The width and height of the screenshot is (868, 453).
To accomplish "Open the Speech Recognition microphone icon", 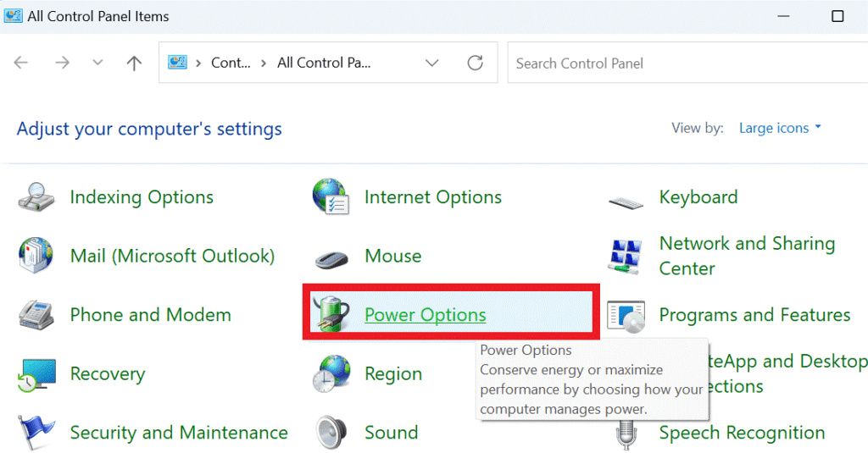I will pyautogui.click(x=626, y=434).
